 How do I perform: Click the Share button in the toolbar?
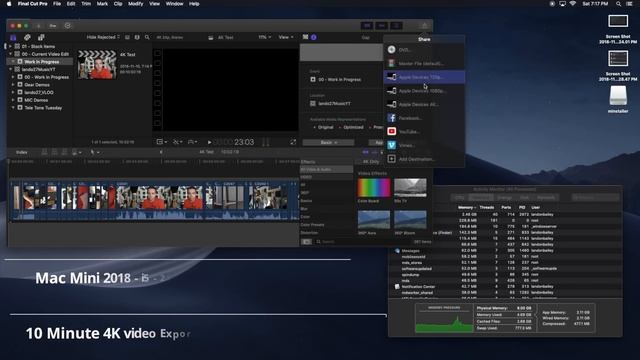pyautogui.click(x=424, y=26)
